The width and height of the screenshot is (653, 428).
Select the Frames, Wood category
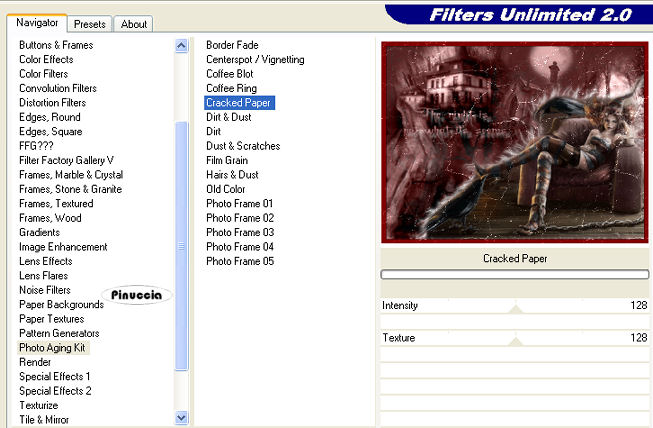[x=50, y=218]
